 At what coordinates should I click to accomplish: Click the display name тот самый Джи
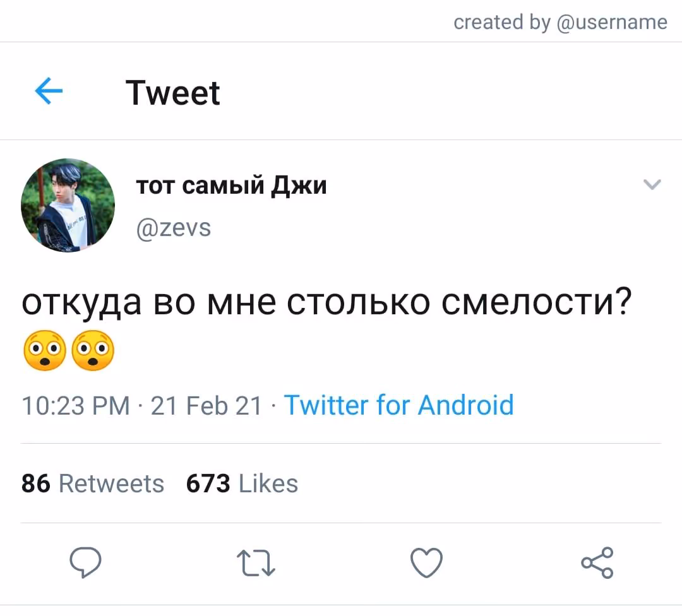click(x=231, y=186)
